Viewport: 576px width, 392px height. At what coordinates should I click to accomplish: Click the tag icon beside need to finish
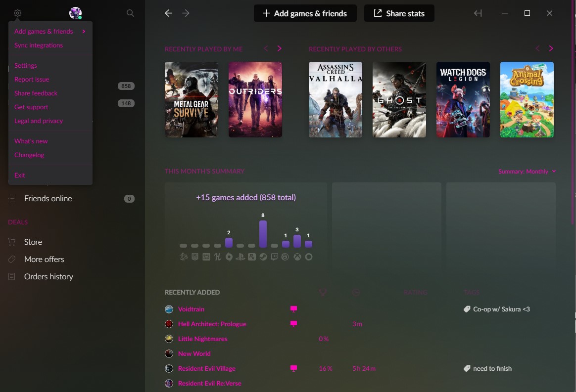coord(467,368)
